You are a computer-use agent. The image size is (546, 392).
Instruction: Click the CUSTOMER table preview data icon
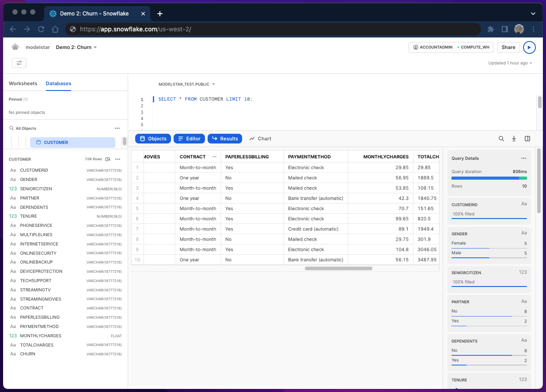click(x=108, y=159)
